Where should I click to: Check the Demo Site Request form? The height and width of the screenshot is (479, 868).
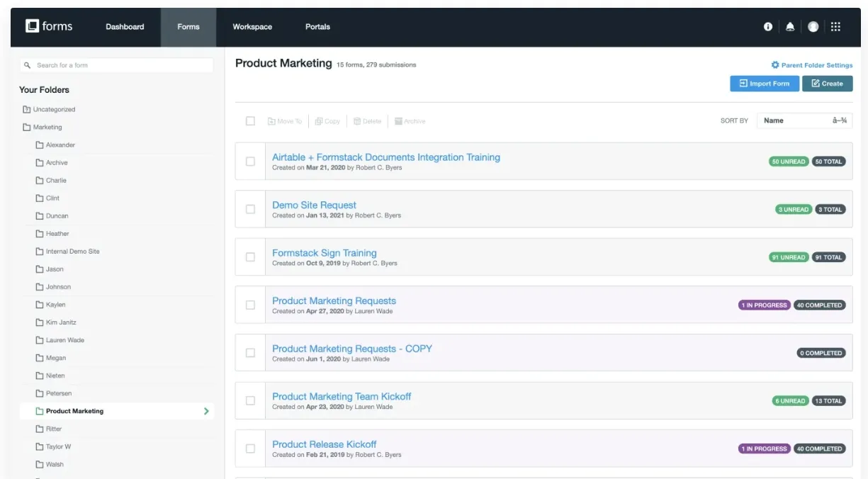(x=250, y=209)
